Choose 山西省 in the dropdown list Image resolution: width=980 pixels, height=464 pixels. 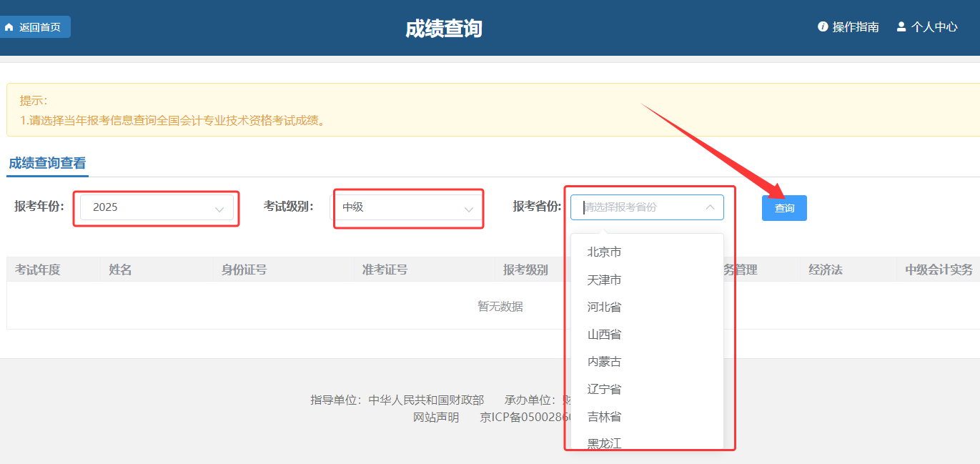(x=604, y=335)
